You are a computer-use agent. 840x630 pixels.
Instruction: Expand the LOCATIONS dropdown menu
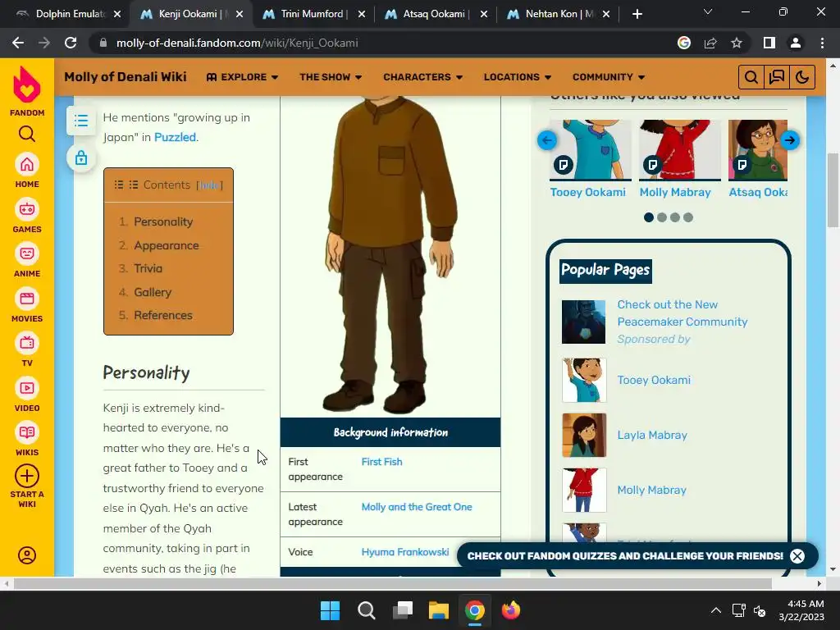[x=518, y=77]
